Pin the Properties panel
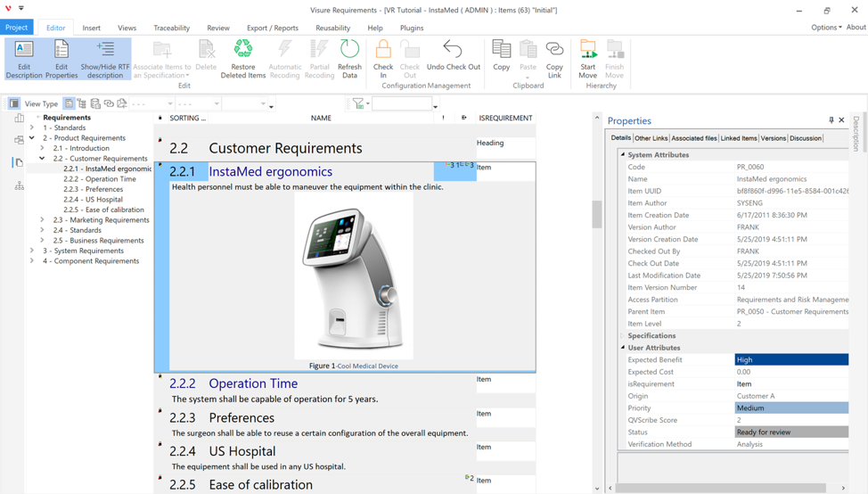868x494 pixels. click(x=831, y=120)
